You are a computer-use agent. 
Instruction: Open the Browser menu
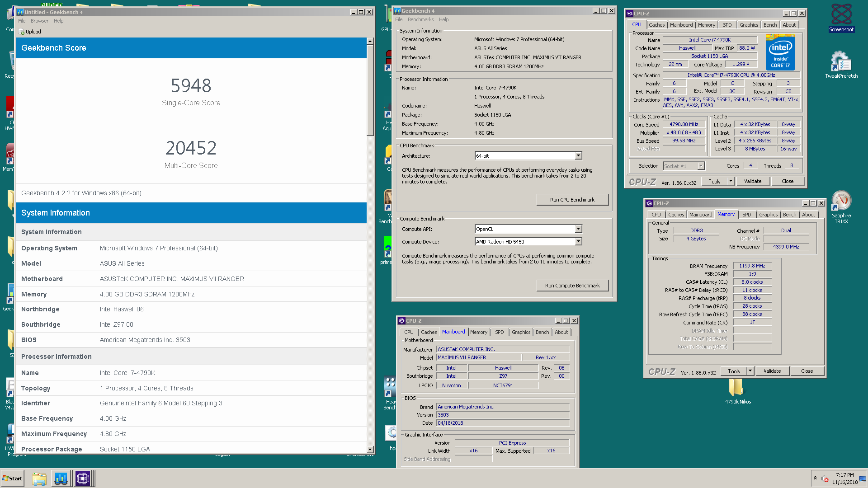39,21
